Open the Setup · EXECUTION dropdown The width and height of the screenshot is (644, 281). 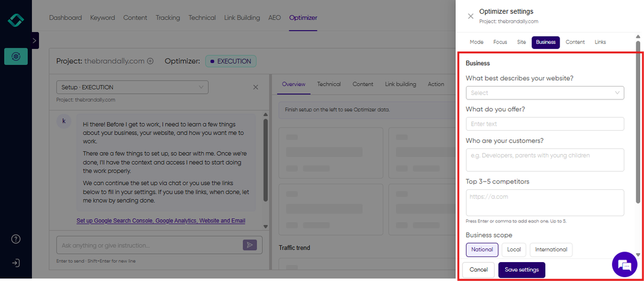[132, 87]
